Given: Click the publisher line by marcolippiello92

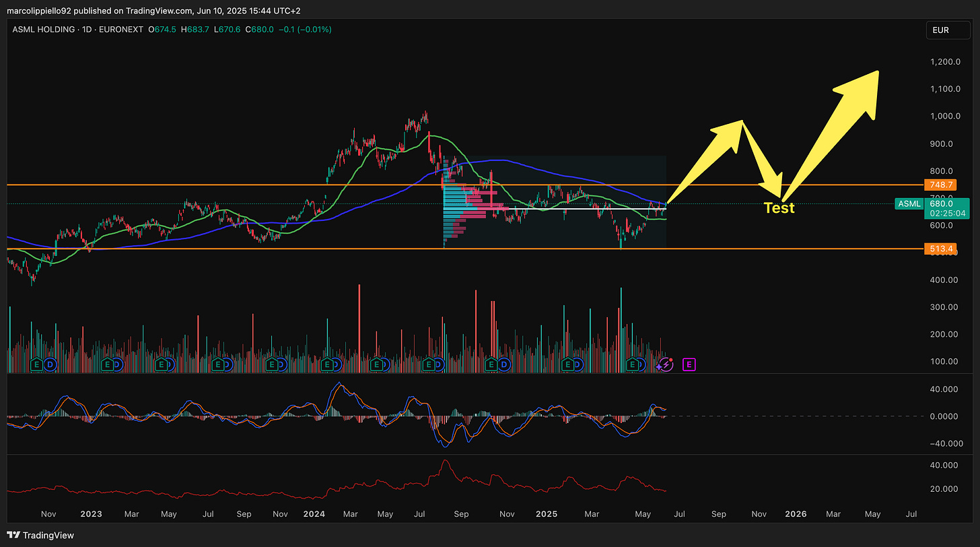Looking at the screenshot, I should tap(153, 11).
